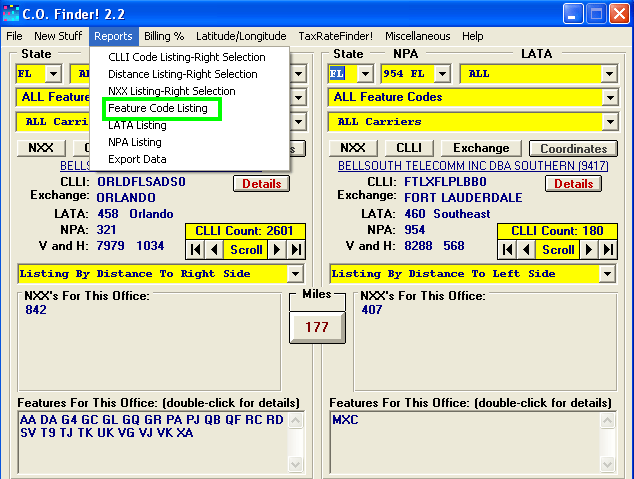Expand Listing By Distance To Left Side
634x479 pixels.
[x=607, y=274]
